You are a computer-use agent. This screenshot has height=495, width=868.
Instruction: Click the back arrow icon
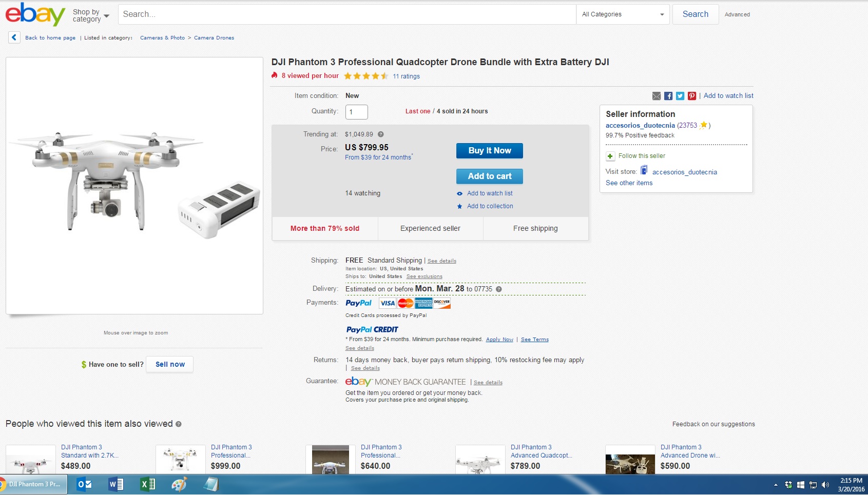[14, 37]
